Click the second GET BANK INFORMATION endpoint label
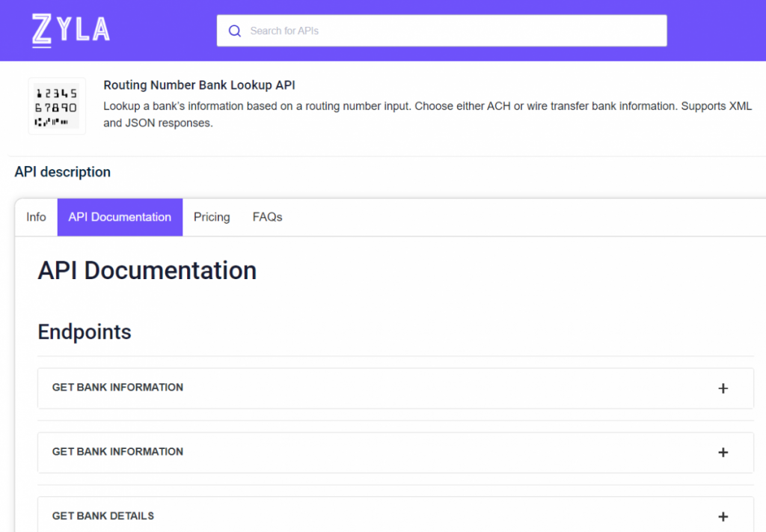 (x=117, y=452)
